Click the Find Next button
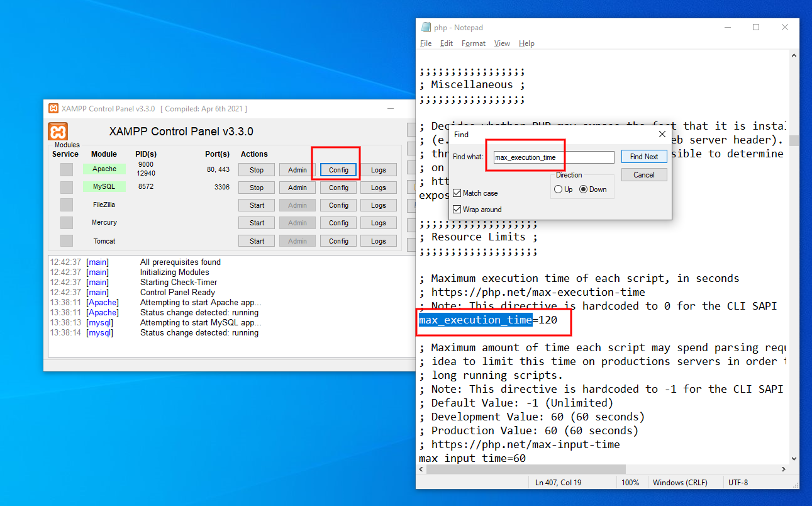The image size is (812, 506). tap(643, 156)
